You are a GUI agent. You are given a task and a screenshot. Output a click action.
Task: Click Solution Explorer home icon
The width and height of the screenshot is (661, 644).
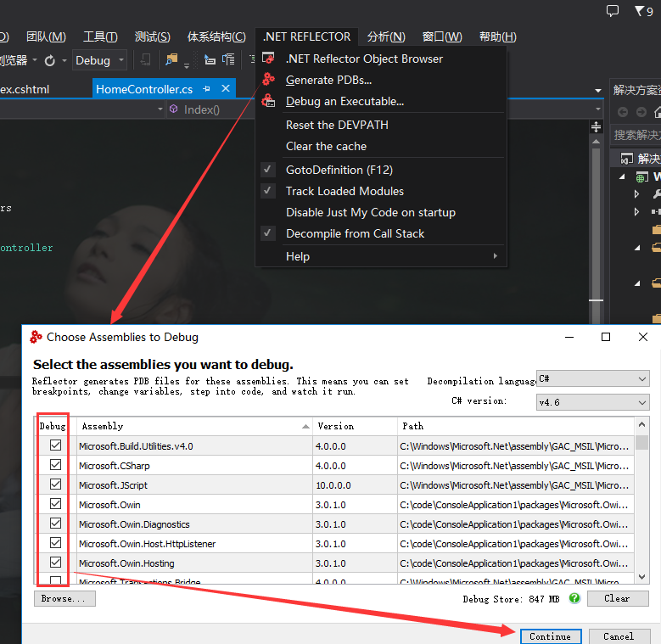(657, 112)
